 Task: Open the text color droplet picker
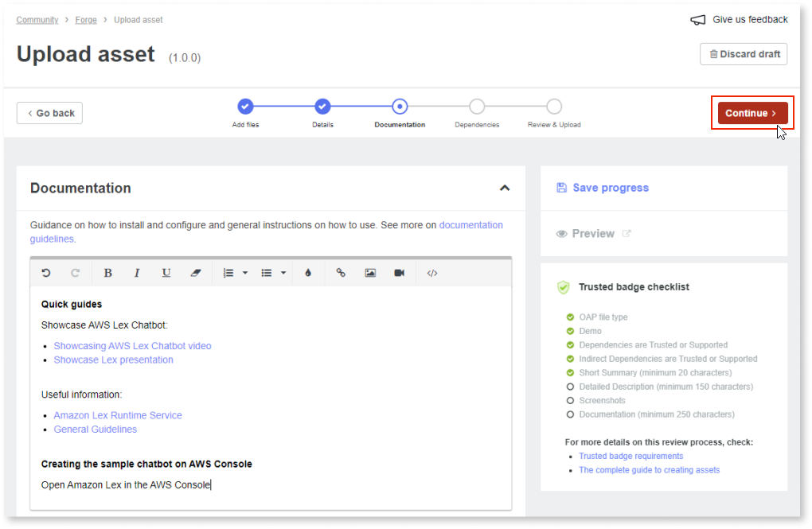308,273
